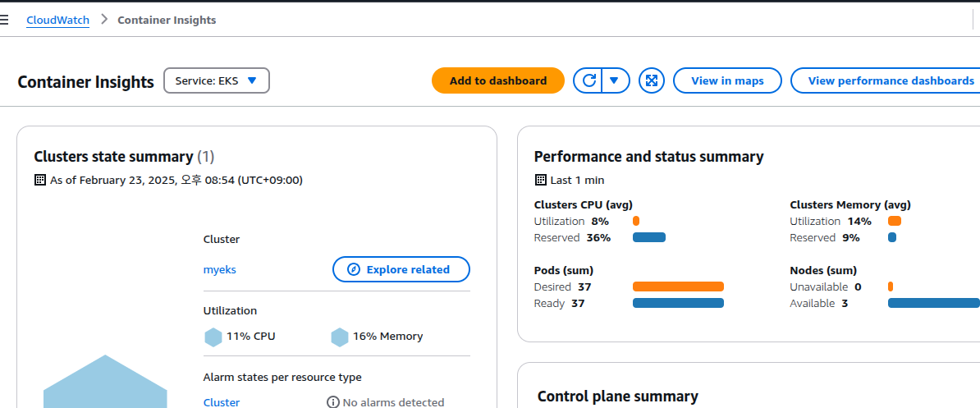Click View in maps button
The image size is (980, 408).
coord(727,80)
